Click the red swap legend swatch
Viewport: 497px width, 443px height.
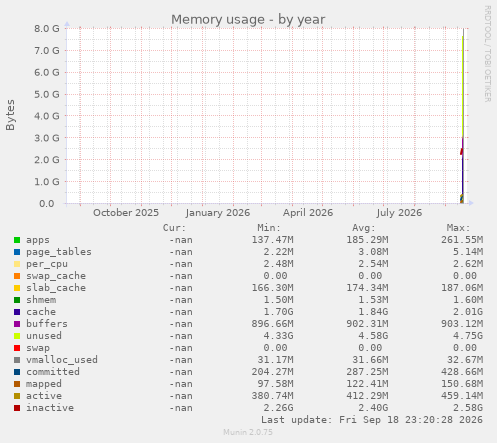(17, 348)
